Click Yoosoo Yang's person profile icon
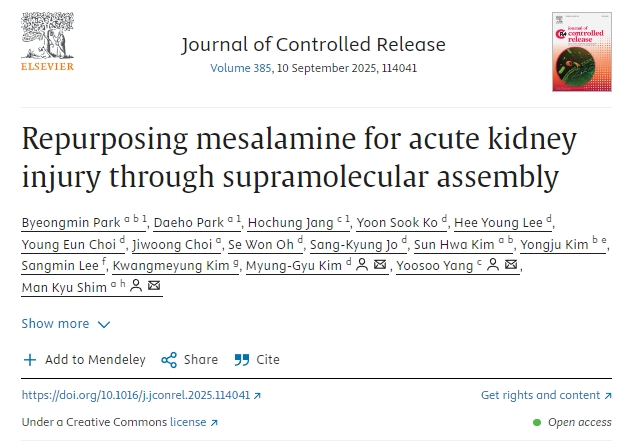 pos(491,265)
